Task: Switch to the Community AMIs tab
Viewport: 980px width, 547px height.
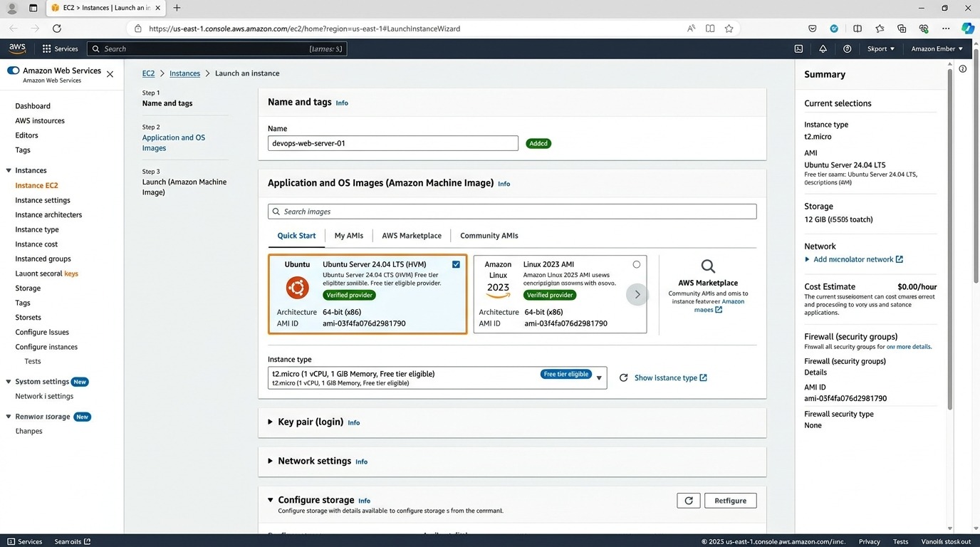Action: [x=489, y=236]
